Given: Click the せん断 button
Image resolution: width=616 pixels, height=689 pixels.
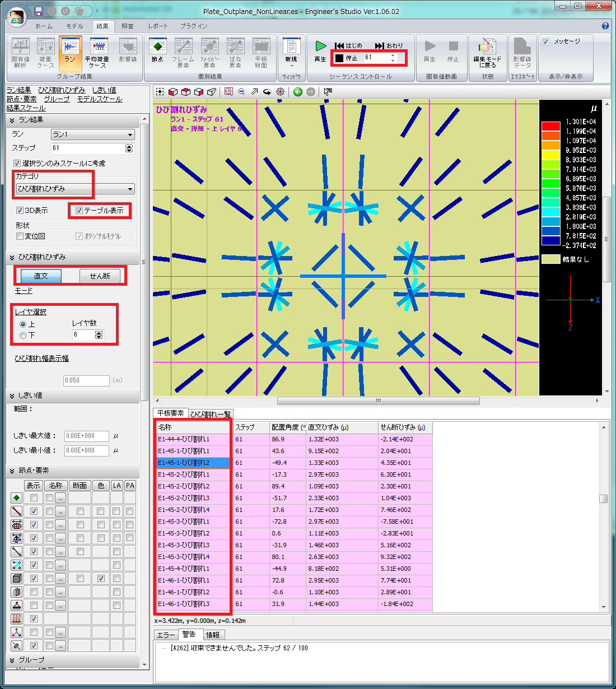Looking at the screenshot, I should tap(100, 276).
